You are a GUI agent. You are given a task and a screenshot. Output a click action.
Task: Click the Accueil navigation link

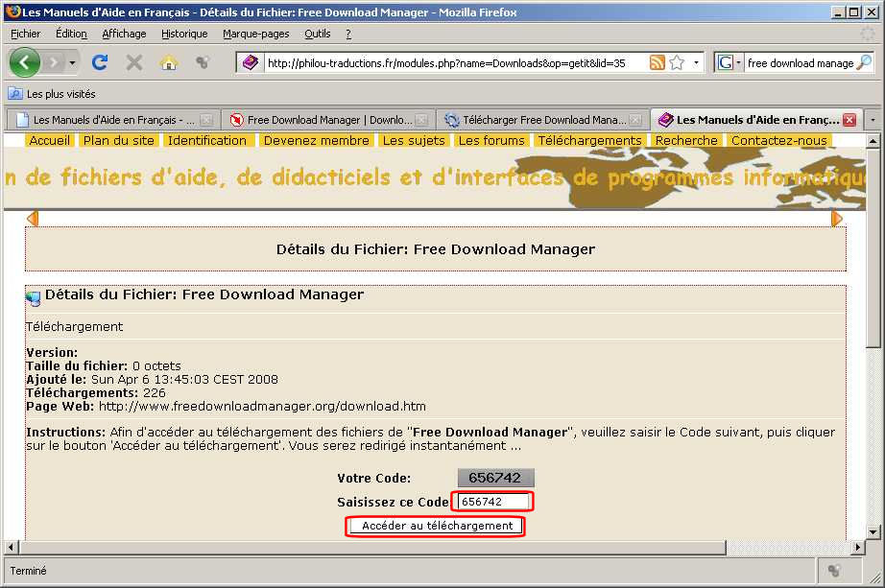pyautogui.click(x=50, y=140)
